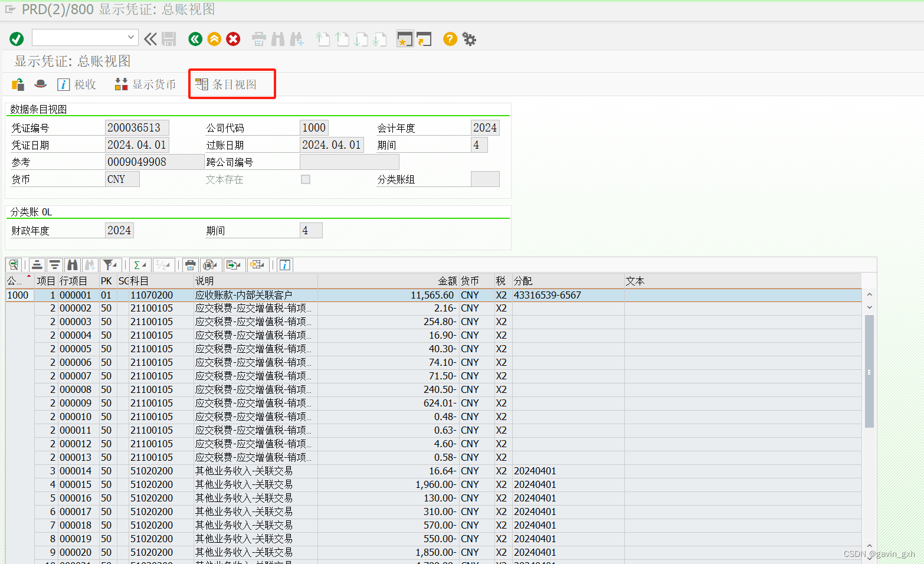Print the line items via the printer icon

tap(191, 265)
